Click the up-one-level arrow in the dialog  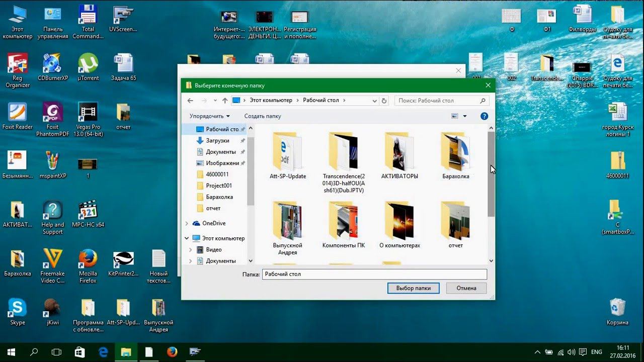coord(225,101)
